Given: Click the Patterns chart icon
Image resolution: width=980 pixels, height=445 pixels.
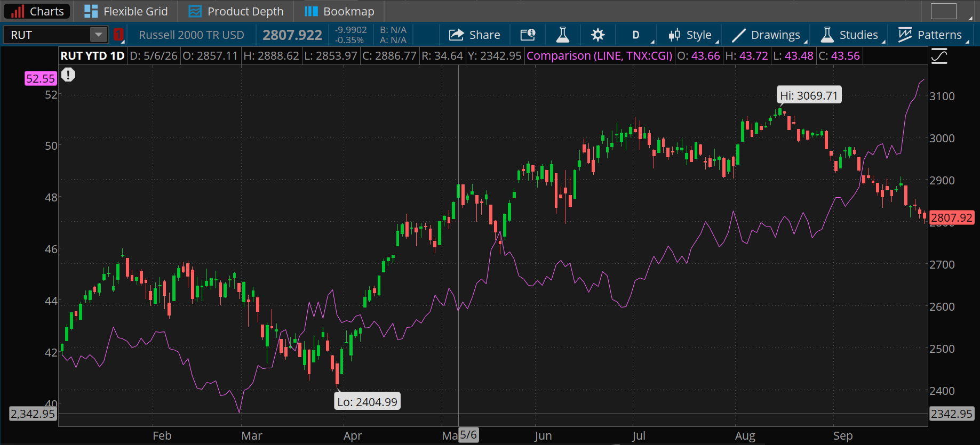Looking at the screenshot, I should [x=905, y=35].
